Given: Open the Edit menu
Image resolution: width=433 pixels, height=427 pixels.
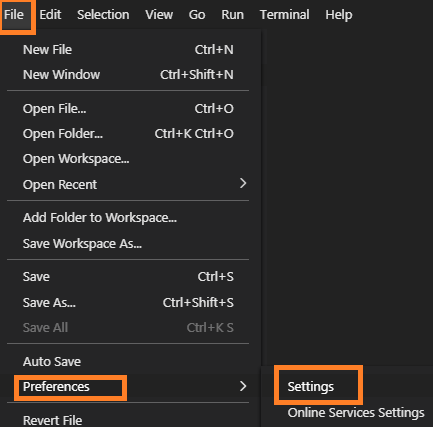Looking at the screenshot, I should pyautogui.click(x=50, y=15).
